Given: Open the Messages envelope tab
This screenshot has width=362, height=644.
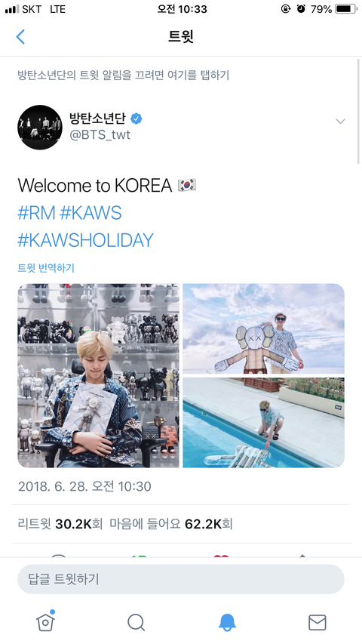Looking at the screenshot, I should pyautogui.click(x=318, y=622).
